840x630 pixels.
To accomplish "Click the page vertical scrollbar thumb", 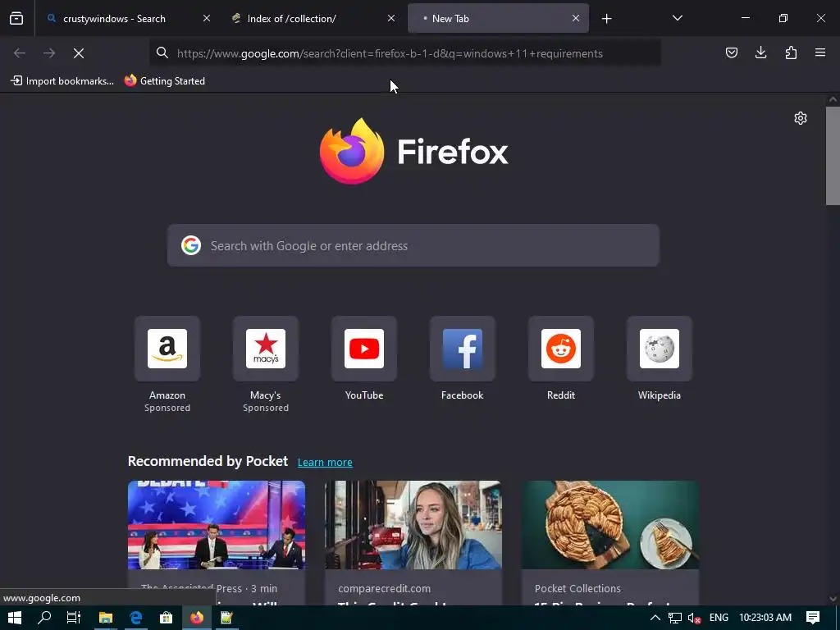I will pyautogui.click(x=833, y=155).
